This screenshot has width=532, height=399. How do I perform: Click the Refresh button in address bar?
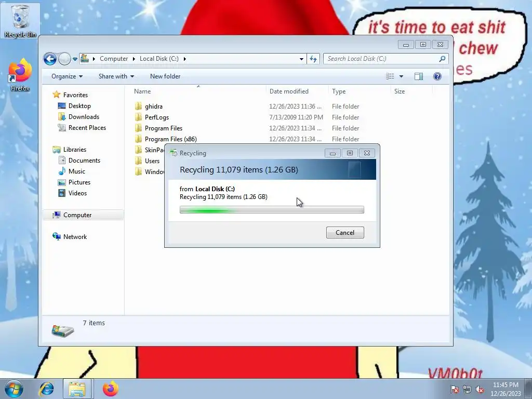[x=313, y=59]
